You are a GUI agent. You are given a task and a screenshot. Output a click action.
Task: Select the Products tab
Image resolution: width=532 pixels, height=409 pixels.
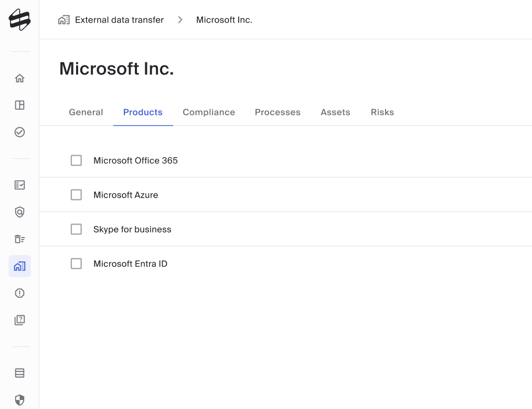pyautogui.click(x=143, y=112)
